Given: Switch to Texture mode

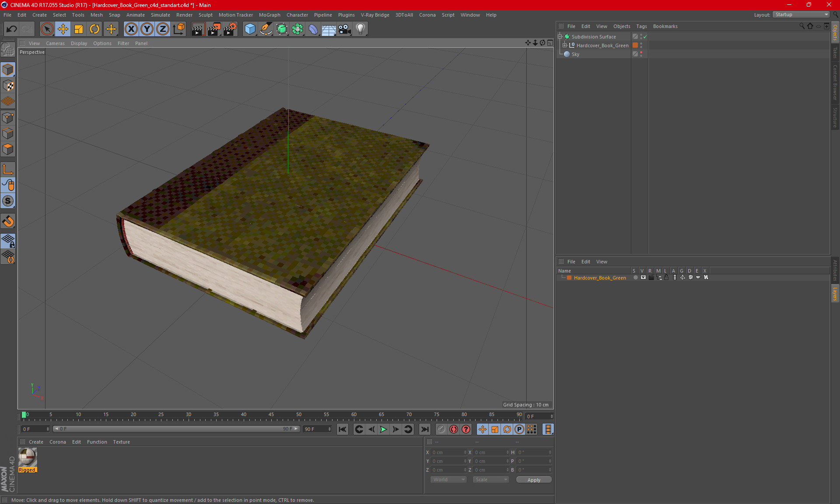Looking at the screenshot, I should [x=8, y=86].
